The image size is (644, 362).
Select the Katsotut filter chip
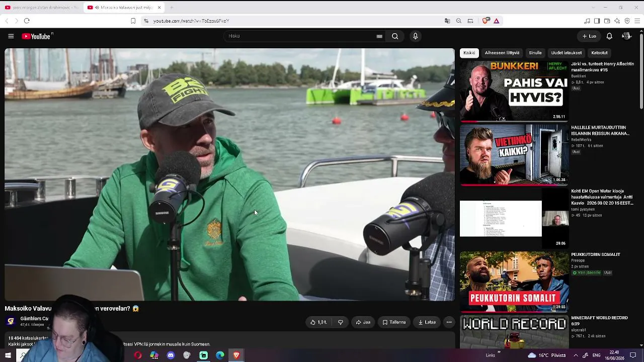coord(599,53)
